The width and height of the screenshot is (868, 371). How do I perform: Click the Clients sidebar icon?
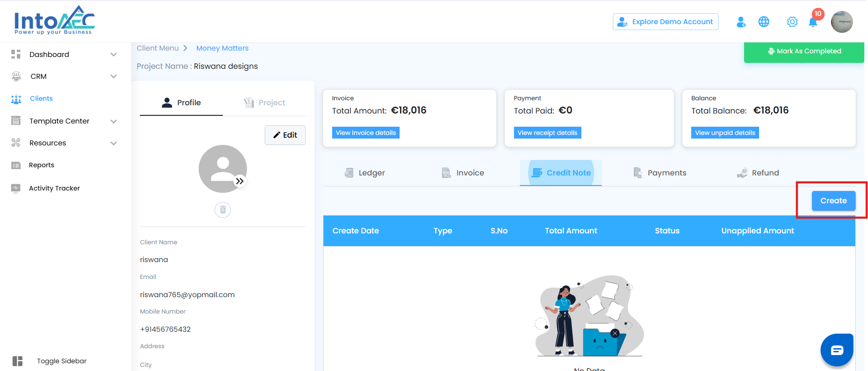coord(16,98)
